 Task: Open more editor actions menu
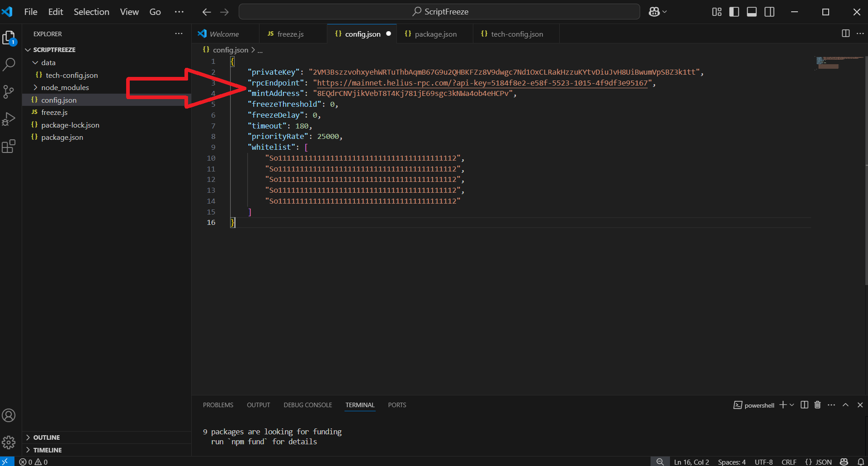(860, 33)
